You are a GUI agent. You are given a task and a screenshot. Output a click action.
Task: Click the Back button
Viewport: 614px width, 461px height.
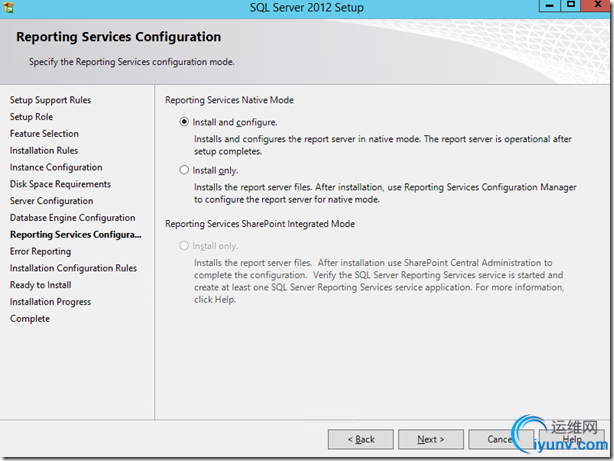tap(361, 439)
